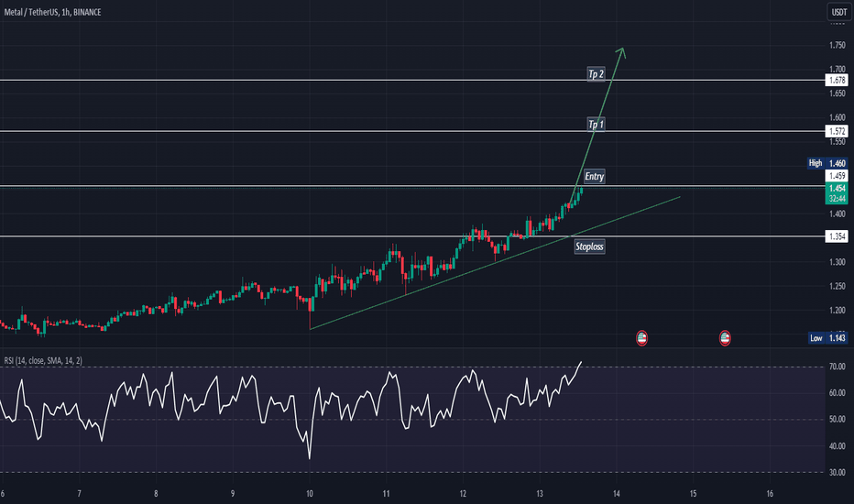The height and width of the screenshot is (504, 854).
Task: Click the Metal / TetherUS chart title
Action: tap(53, 12)
